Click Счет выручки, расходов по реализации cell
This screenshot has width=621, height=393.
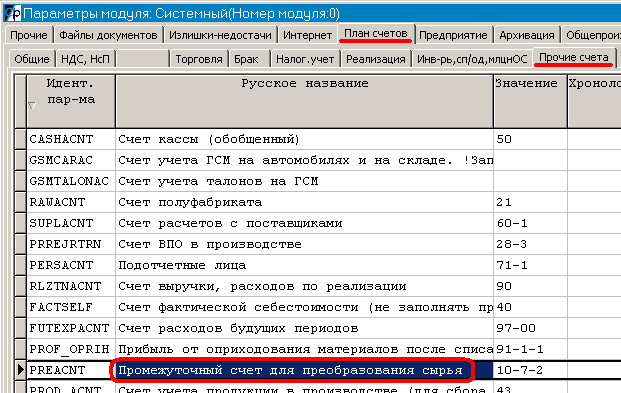(x=304, y=286)
